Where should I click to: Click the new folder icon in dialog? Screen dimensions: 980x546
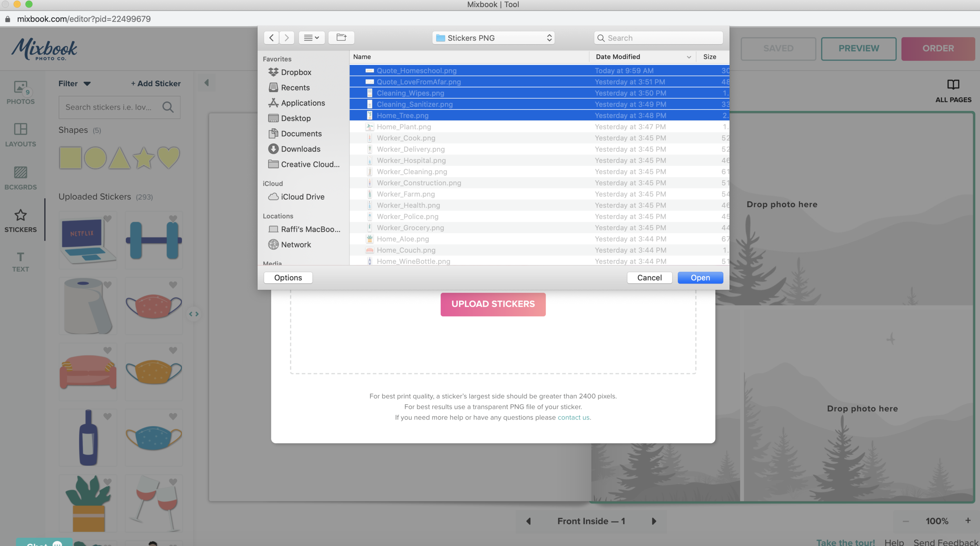(341, 38)
